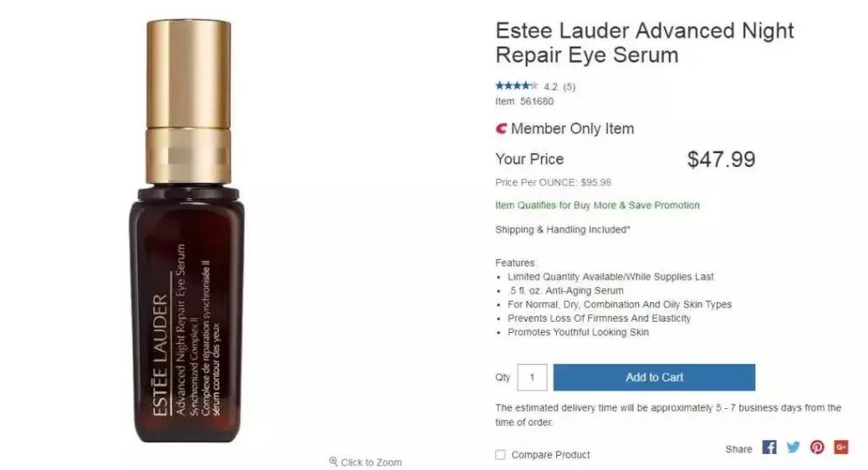
Task: Click the review count (5) link
Action: 569,87
